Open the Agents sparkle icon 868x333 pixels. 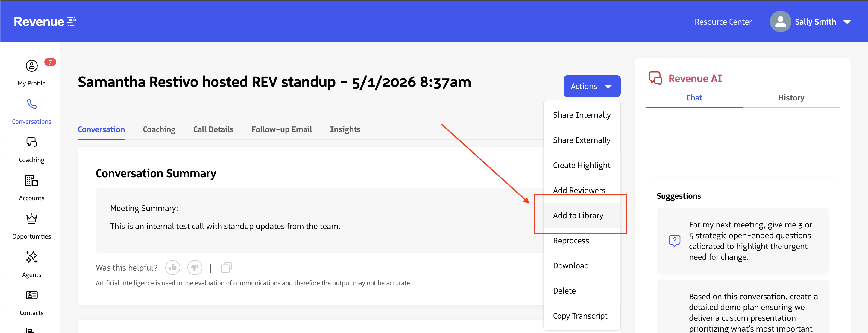coord(32,257)
